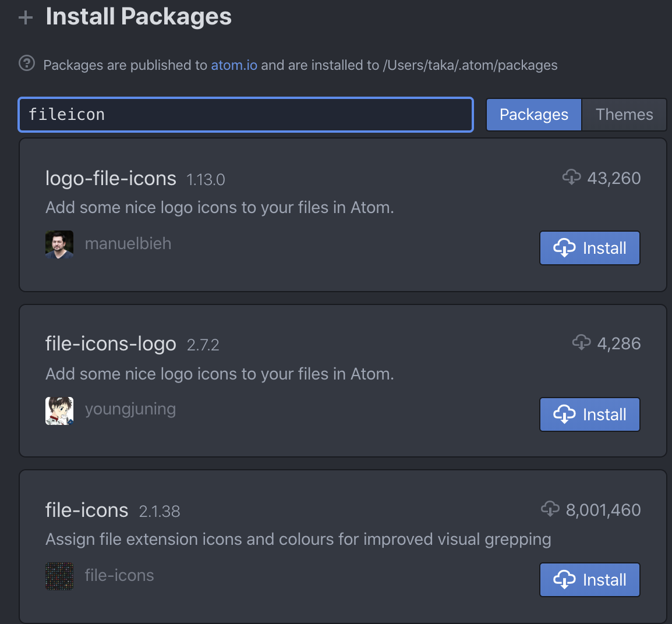Image resolution: width=672 pixels, height=624 pixels.
Task: Click inside the fileicon search field
Action: [245, 115]
